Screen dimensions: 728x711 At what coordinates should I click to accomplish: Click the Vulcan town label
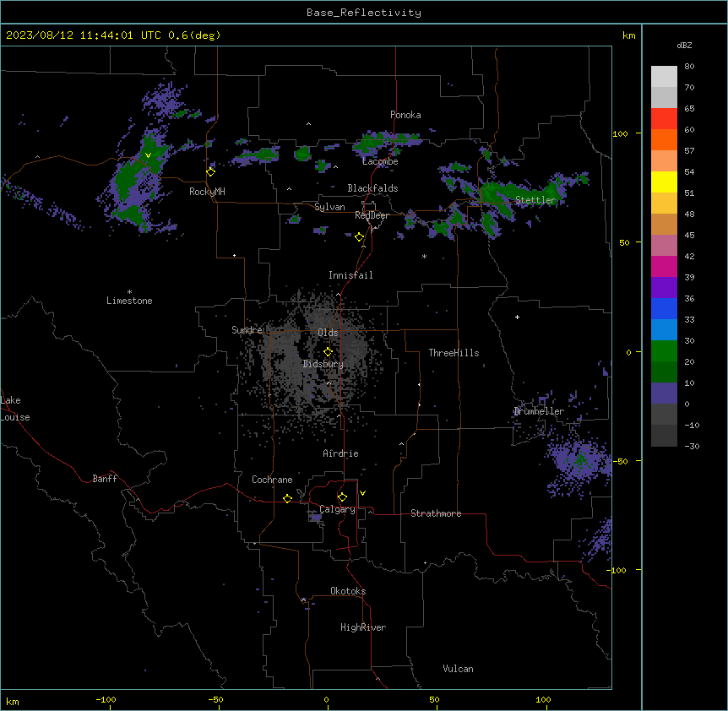[458, 669]
